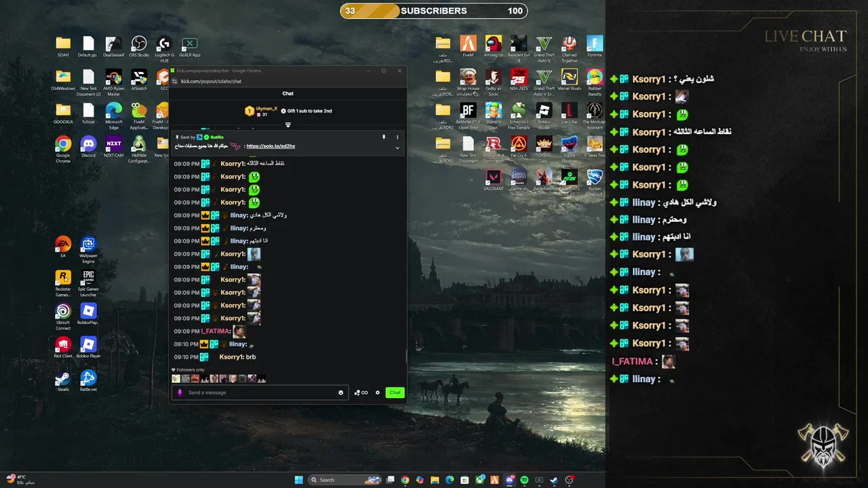This screenshot has width=868, height=488.
Task: Open the Roblox Player desktop shortcut
Action: click(88, 347)
